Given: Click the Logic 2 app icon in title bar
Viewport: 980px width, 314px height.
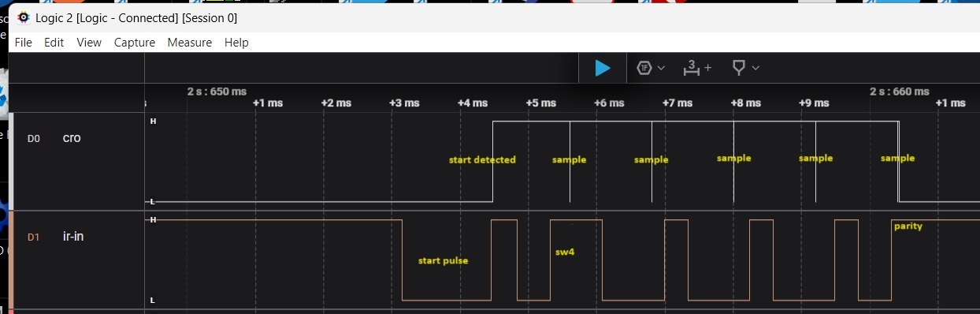Looking at the screenshot, I should click(24, 17).
